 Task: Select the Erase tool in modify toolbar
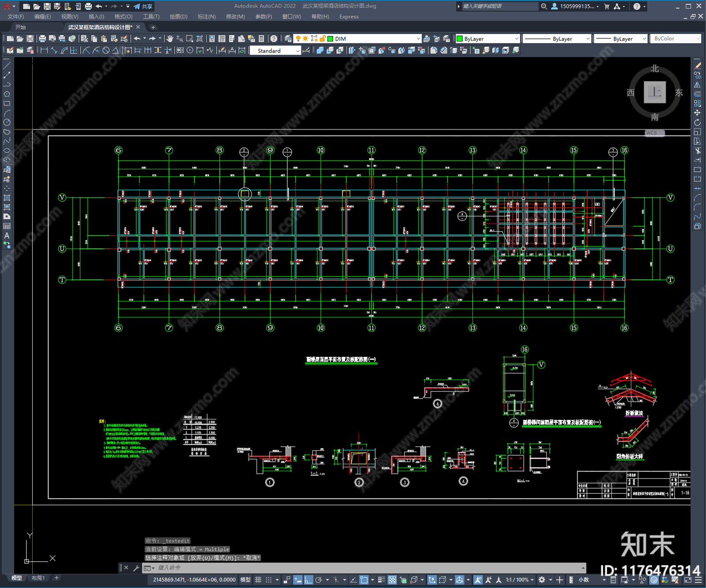pos(698,65)
